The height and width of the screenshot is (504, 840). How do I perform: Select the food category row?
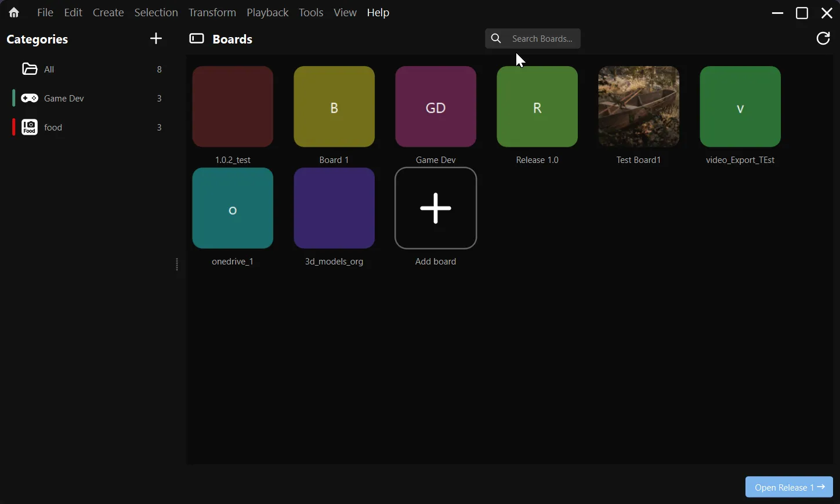point(90,128)
